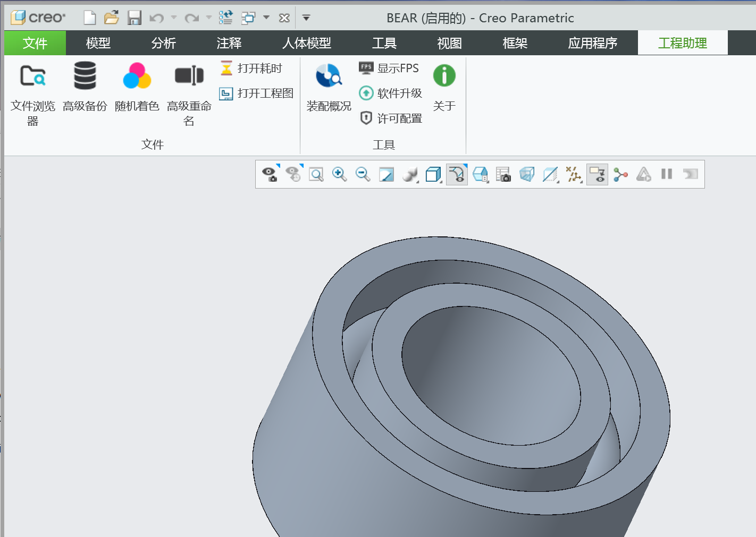
Task: Open the quick access toolbar customize dropdown
Action: coord(306,18)
